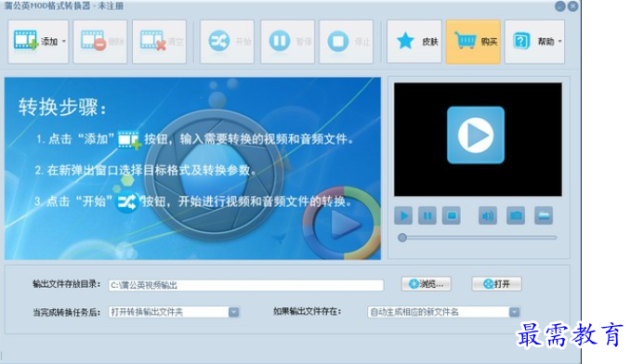The width and height of the screenshot is (631, 364).
Task: Close the window with the X button
Action: point(573,6)
